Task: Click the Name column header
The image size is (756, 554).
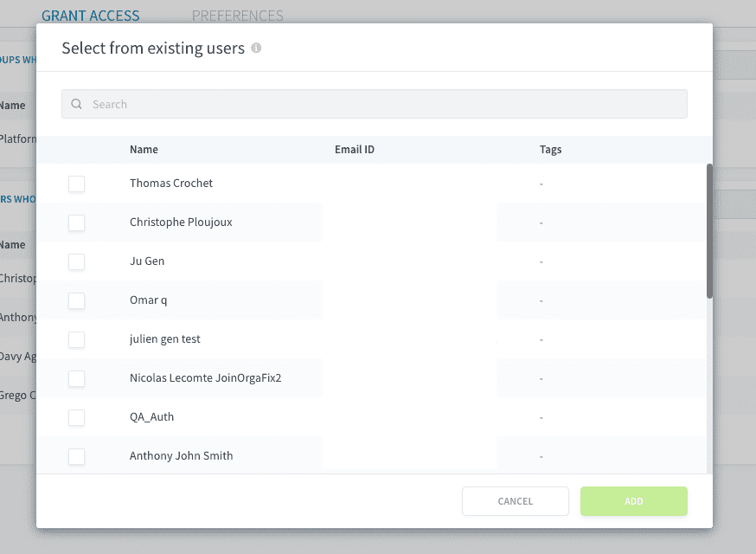Action: pos(144,150)
